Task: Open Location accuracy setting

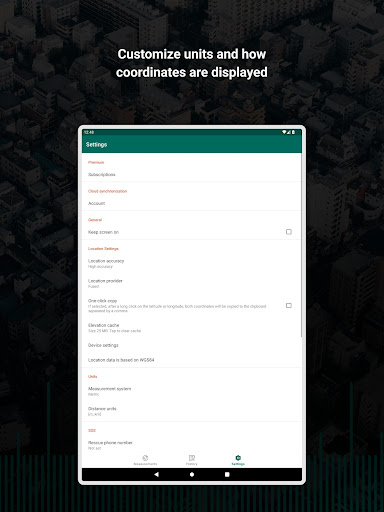Action: (x=192, y=263)
